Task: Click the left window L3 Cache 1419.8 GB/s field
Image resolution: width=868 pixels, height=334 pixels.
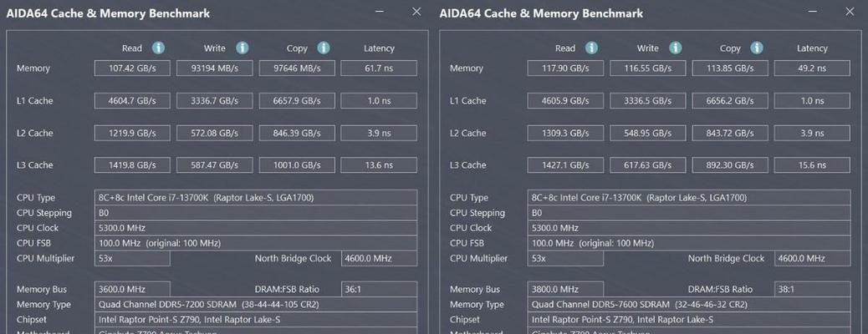Action: [x=132, y=164]
